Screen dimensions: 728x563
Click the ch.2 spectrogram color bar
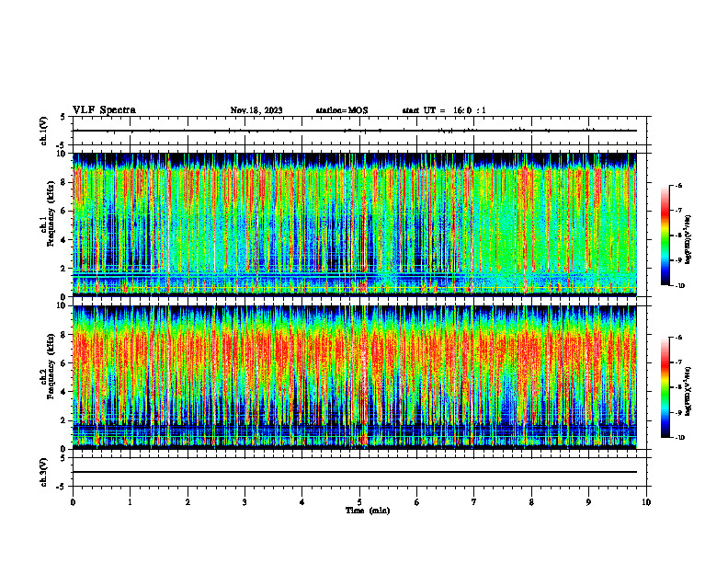665,387
